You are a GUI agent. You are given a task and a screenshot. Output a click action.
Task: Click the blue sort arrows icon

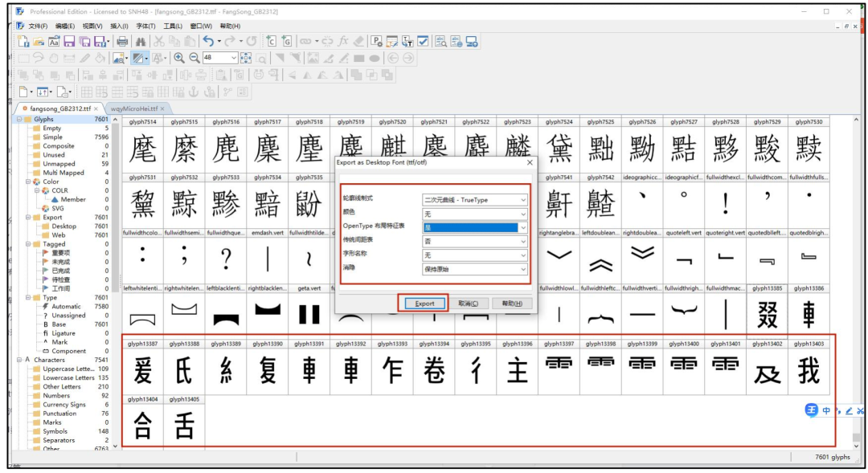[42, 92]
